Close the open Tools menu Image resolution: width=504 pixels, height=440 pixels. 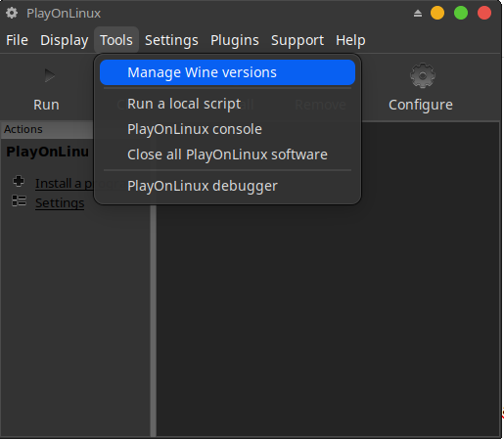tap(116, 40)
